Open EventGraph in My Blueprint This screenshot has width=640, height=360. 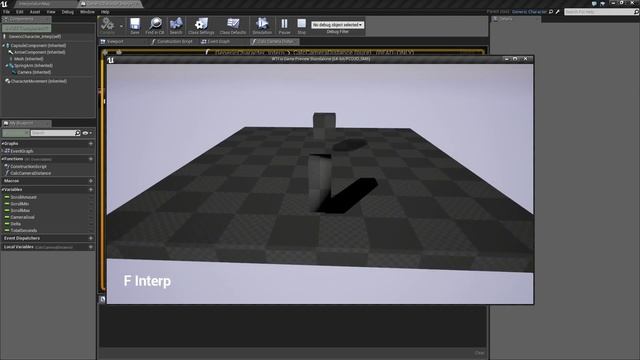(22, 151)
